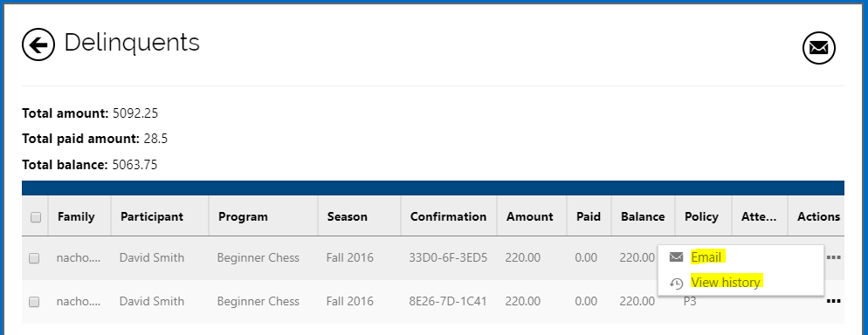Choose Email from the actions popup

point(706,257)
